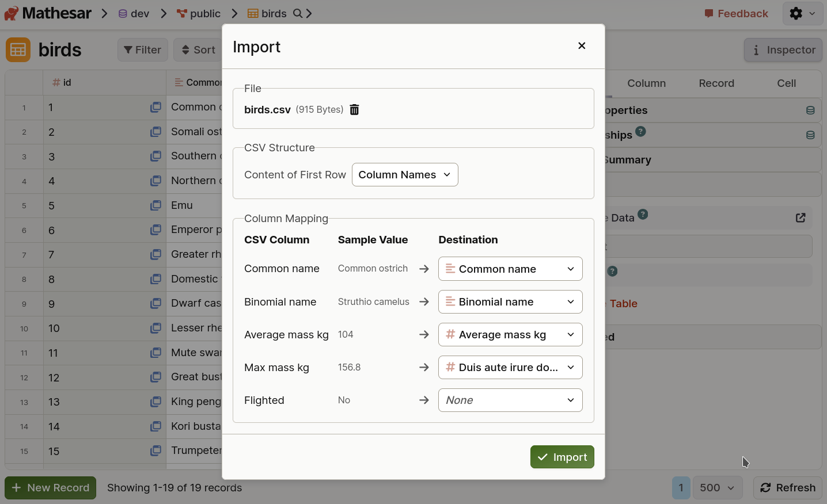Click the copy icon on the Mute swan row
827x504 pixels.
[155, 353]
